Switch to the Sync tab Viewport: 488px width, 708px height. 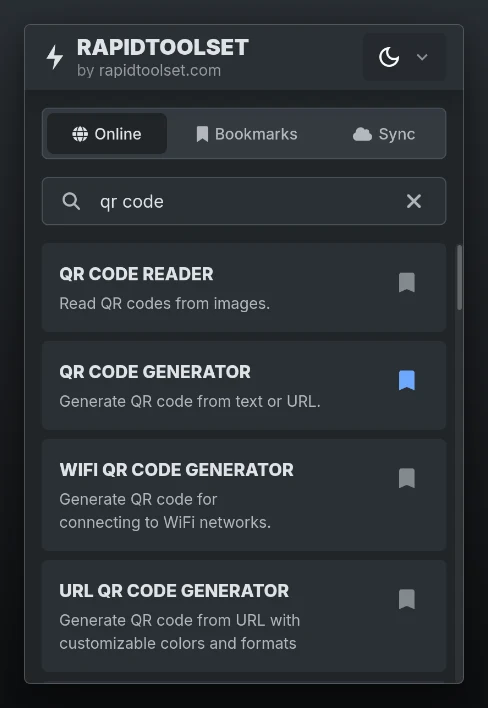[384, 134]
